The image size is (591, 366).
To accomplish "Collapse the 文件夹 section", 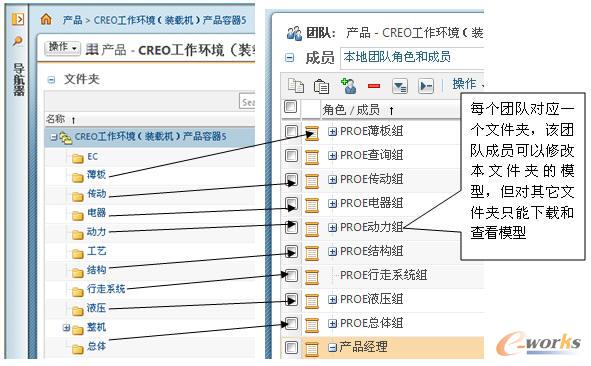I will click(x=51, y=80).
